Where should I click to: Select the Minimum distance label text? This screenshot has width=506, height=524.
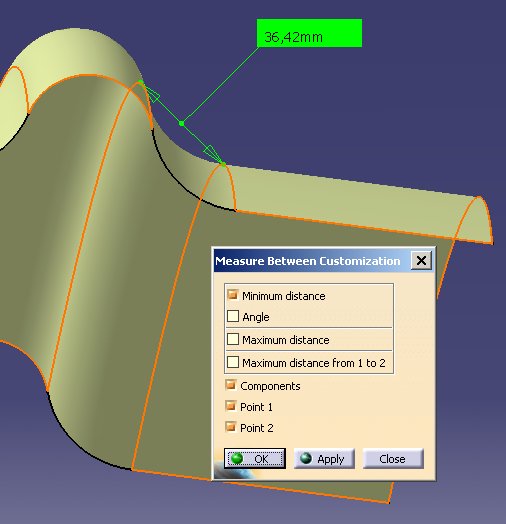point(284,296)
